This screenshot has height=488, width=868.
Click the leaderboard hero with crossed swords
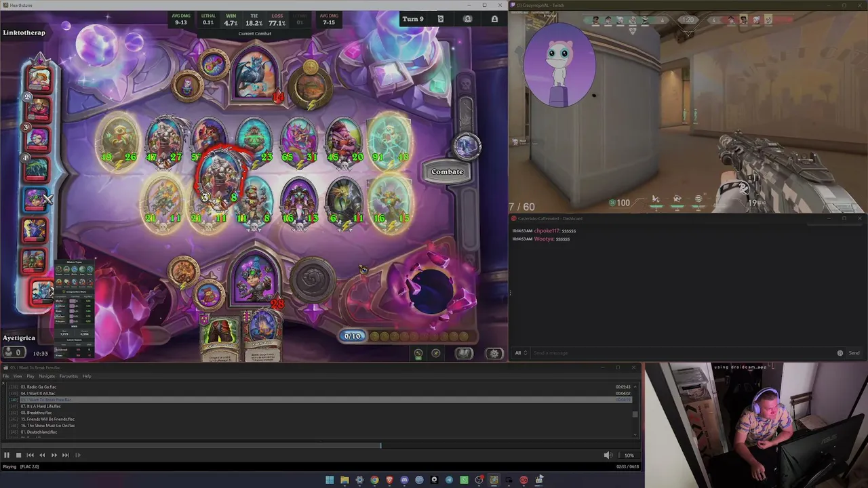(37, 199)
